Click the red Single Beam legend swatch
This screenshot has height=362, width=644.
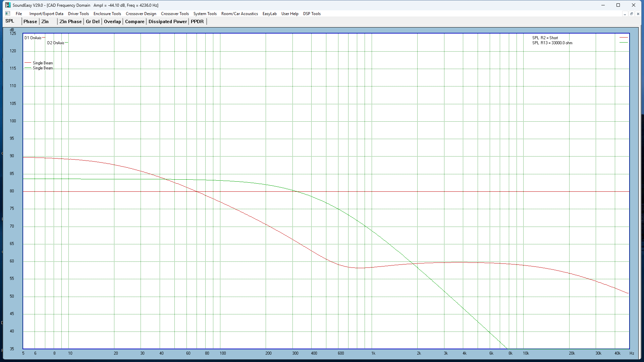(28, 63)
